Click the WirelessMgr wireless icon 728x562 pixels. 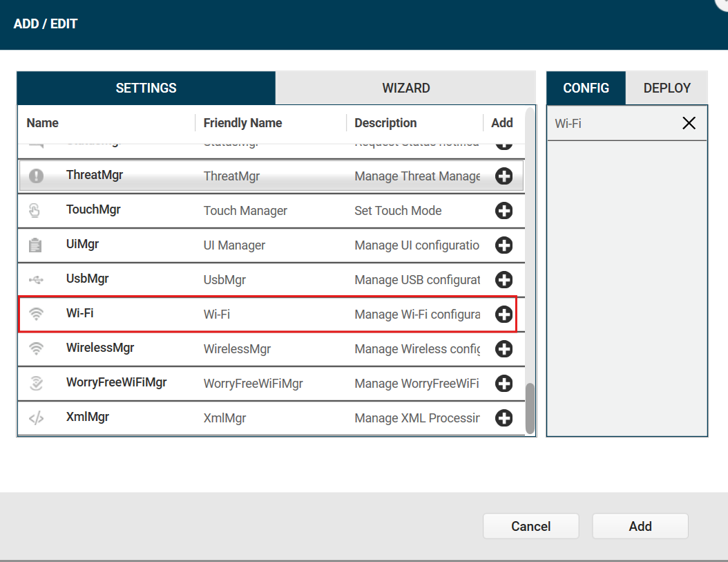click(35, 348)
